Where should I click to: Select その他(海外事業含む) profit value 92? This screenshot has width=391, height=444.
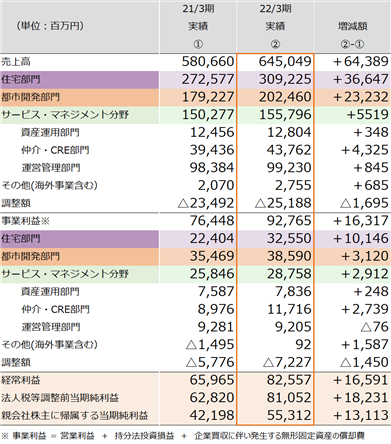[303, 345]
